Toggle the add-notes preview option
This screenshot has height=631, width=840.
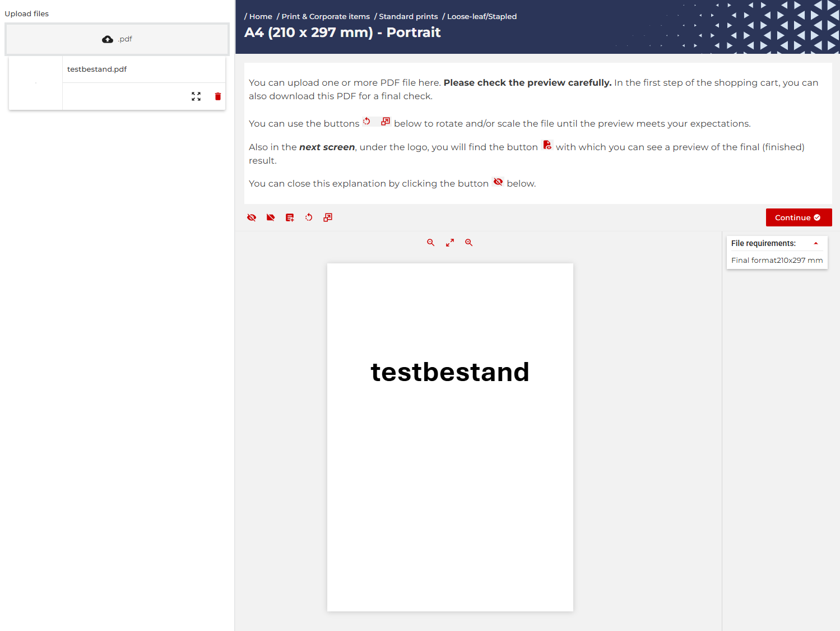[290, 217]
